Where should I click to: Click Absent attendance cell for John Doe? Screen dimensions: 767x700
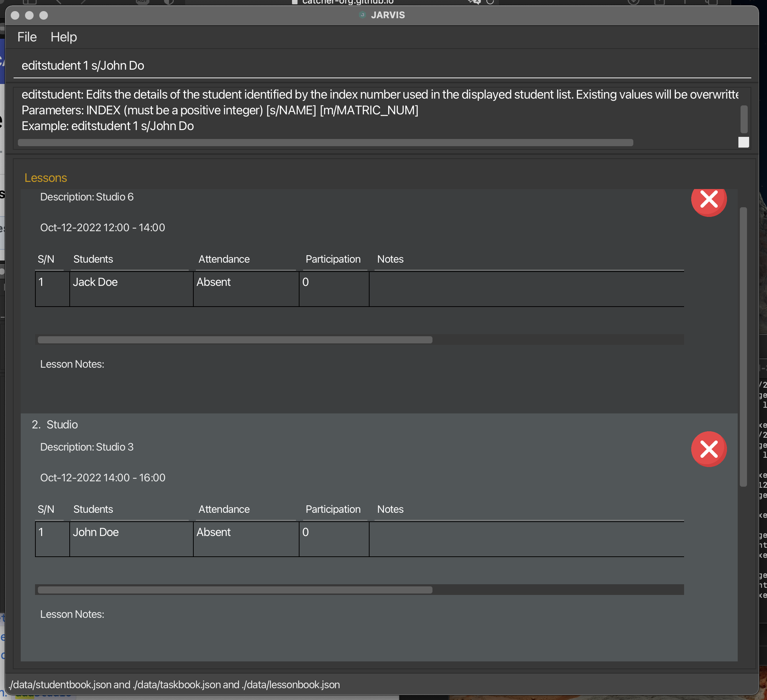[213, 532]
